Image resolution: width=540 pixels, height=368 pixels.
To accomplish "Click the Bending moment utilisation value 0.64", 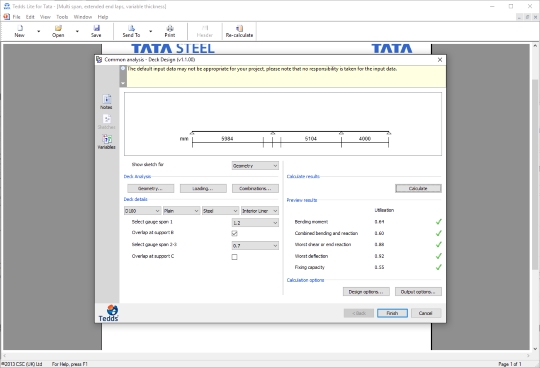I will (x=380, y=222).
